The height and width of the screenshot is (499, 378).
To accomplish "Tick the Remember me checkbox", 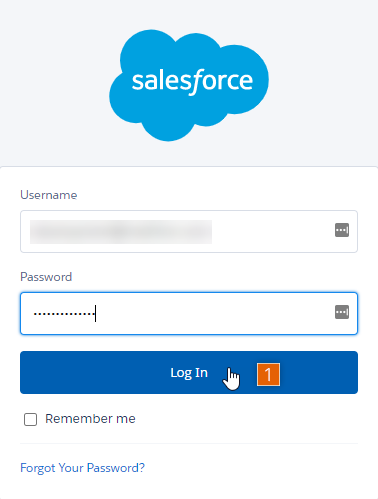I will 30,419.
